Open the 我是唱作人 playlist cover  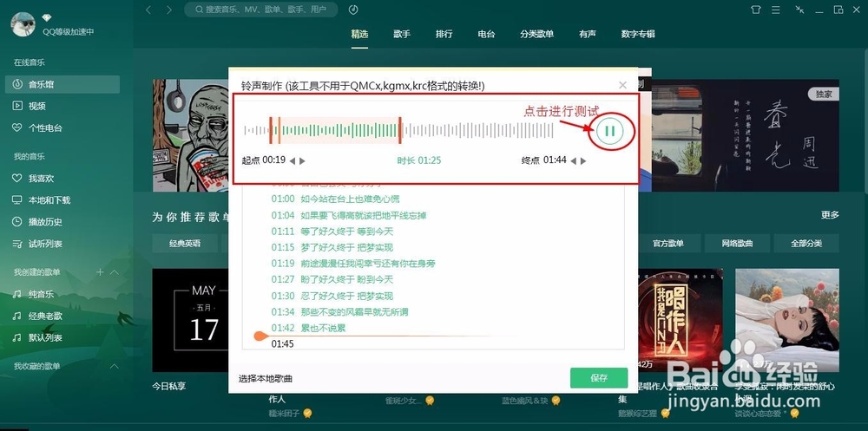click(x=681, y=320)
